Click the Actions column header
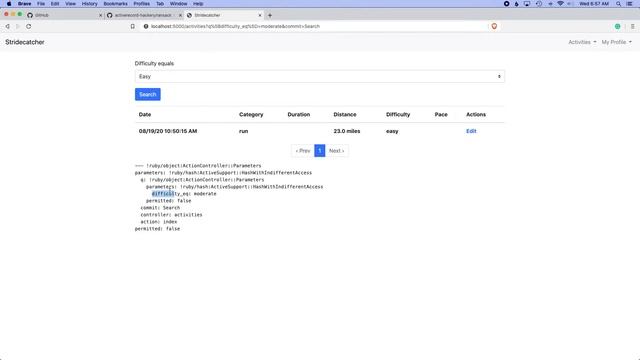Screen dimensions: 640x360 point(476,114)
